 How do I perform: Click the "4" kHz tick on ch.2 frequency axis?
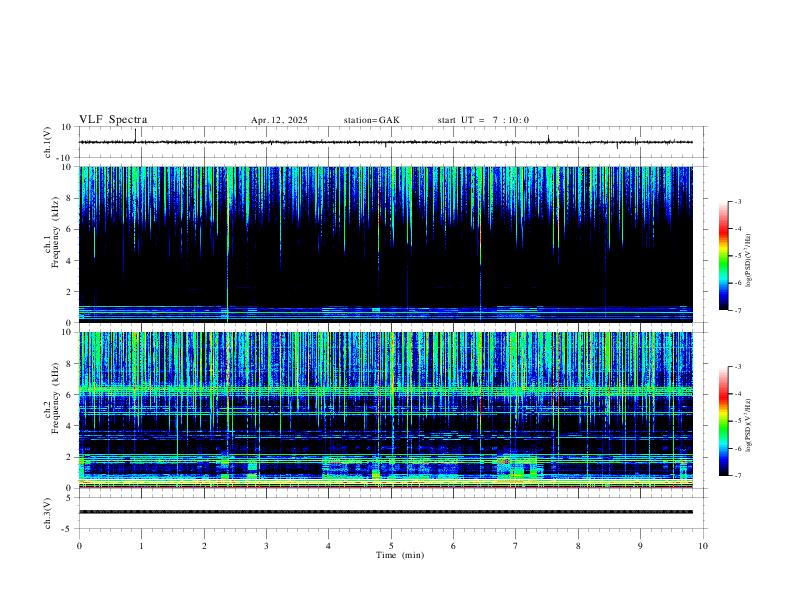(x=71, y=426)
